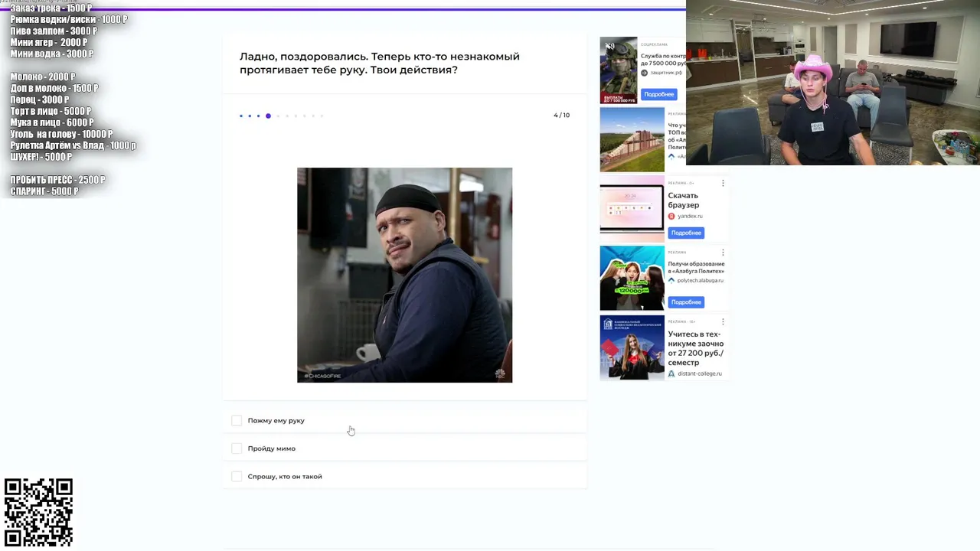980x551 pixels.
Task: Open the polytech.alabuga.ru ad link
Action: pos(700,280)
